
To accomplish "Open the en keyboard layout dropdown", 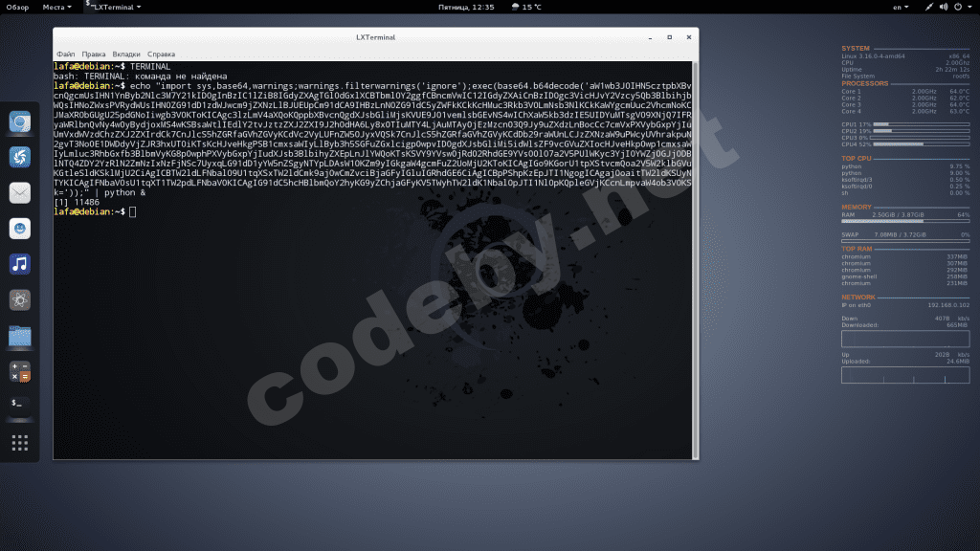I will click(x=901, y=7).
